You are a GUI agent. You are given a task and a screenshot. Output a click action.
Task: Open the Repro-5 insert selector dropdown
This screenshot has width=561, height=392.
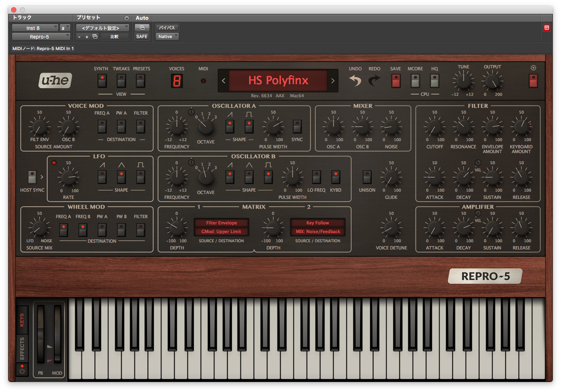(41, 37)
